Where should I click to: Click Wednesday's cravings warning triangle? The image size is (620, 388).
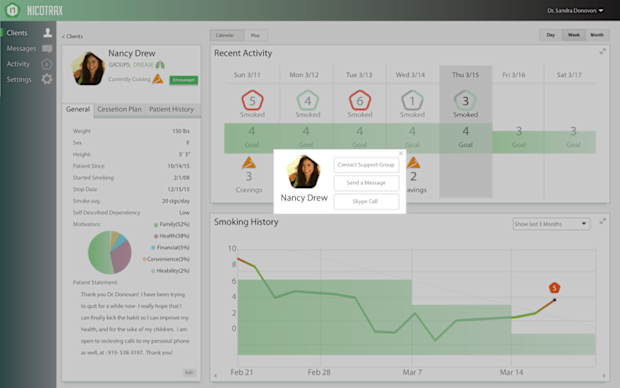413,163
